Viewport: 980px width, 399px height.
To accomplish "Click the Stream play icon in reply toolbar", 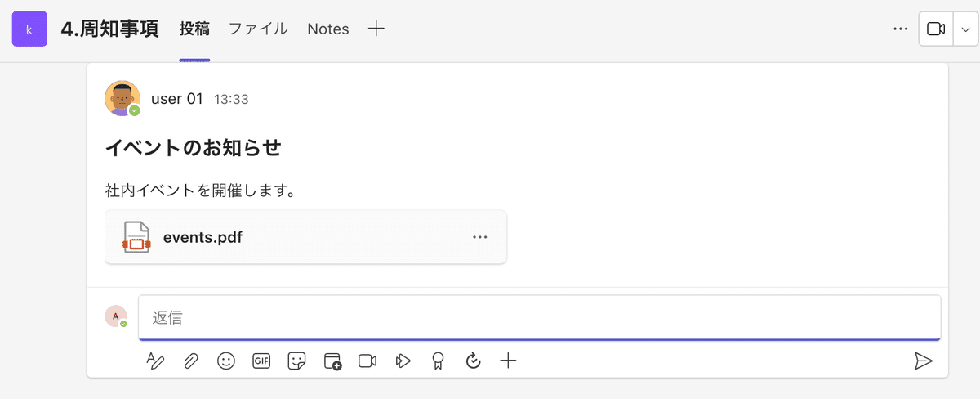I will click(403, 361).
